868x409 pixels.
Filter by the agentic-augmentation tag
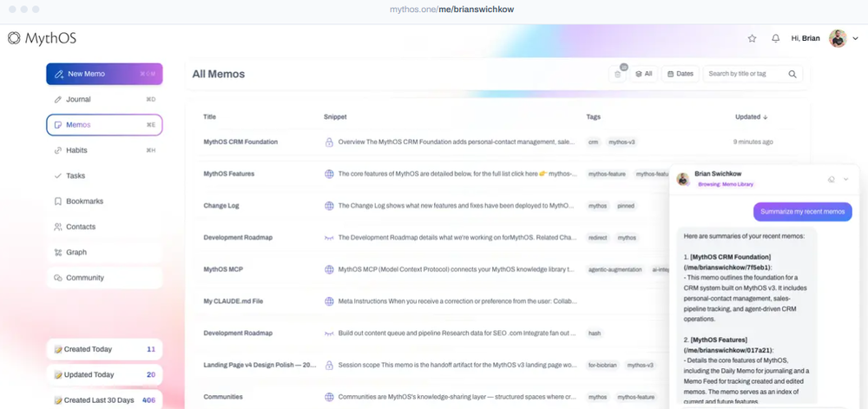coord(615,269)
